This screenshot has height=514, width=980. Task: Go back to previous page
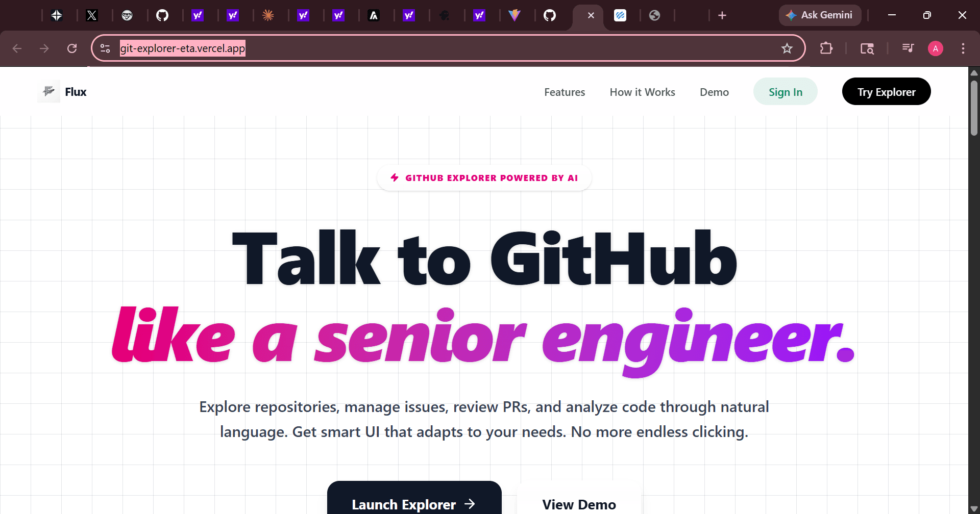point(17,48)
